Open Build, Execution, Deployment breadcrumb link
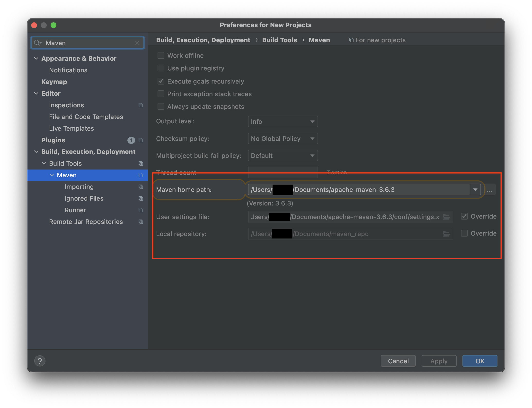This screenshot has height=408, width=532. coord(203,40)
